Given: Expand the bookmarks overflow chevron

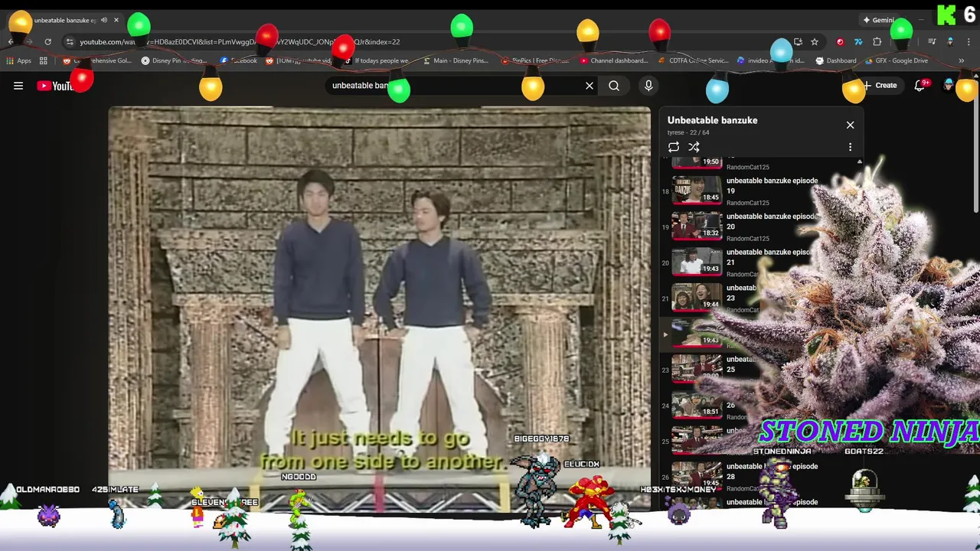Looking at the screenshot, I should tap(962, 60).
